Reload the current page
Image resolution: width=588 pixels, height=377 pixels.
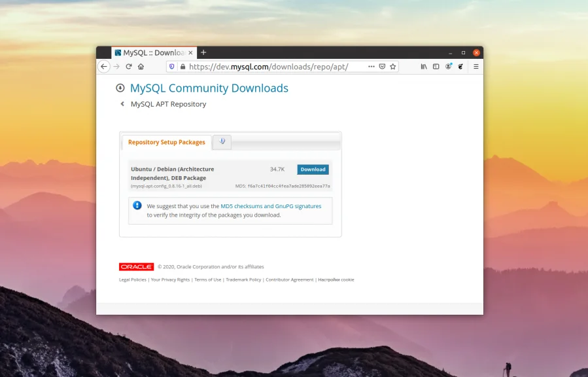pyautogui.click(x=129, y=66)
